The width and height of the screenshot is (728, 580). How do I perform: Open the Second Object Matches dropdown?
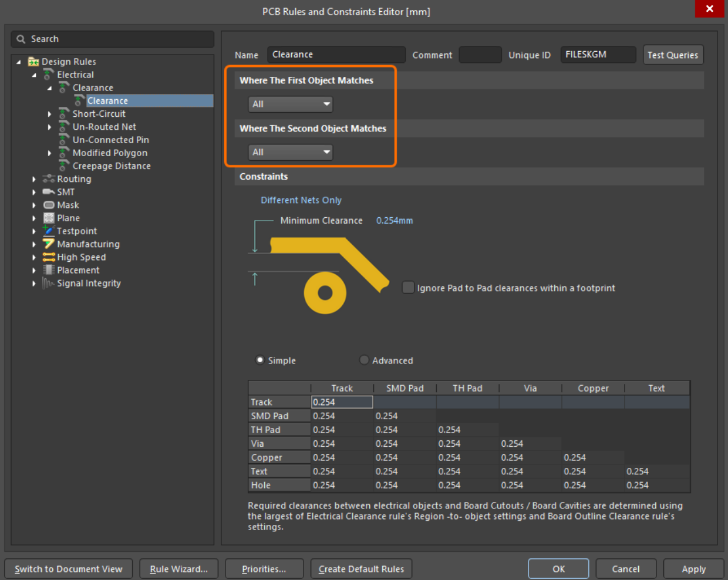(291, 153)
